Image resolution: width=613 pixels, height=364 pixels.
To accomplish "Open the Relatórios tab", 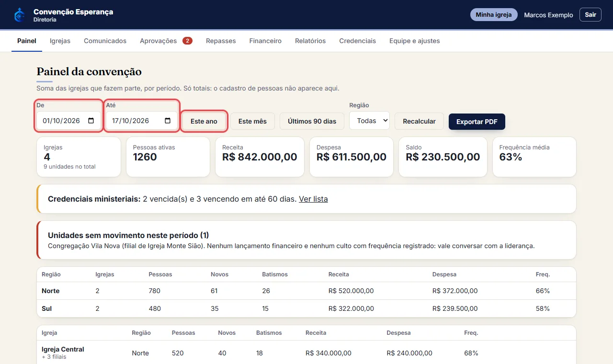I will click(x=310, y=41).
